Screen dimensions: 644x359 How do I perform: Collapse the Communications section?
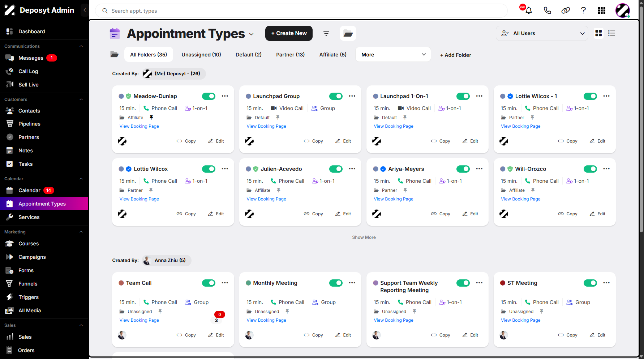point(81,46)
